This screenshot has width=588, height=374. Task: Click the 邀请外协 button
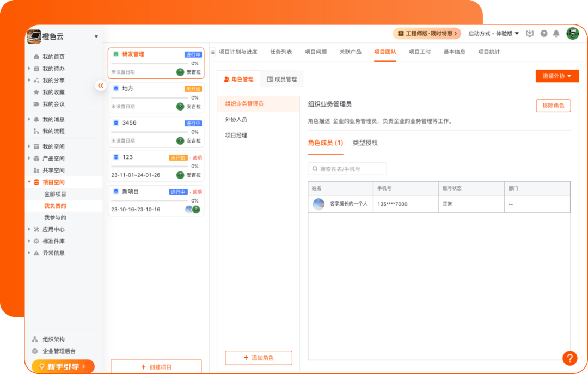[x=556, y=76]
